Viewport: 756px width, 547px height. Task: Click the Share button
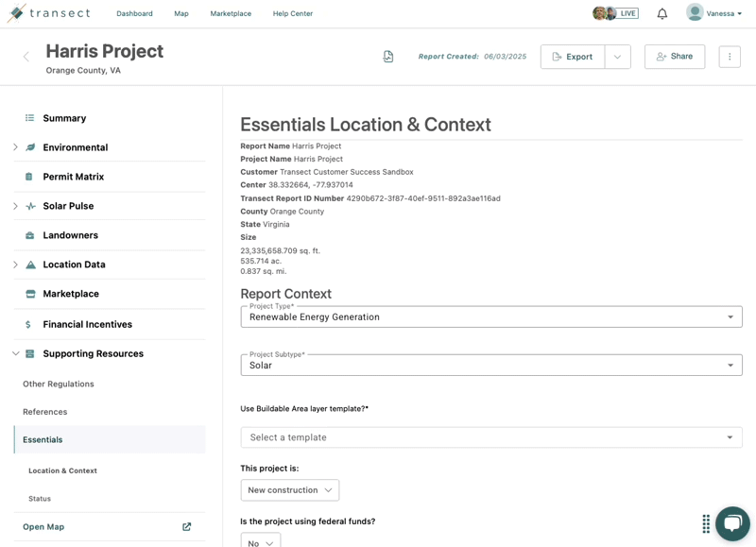coord(675,57)
